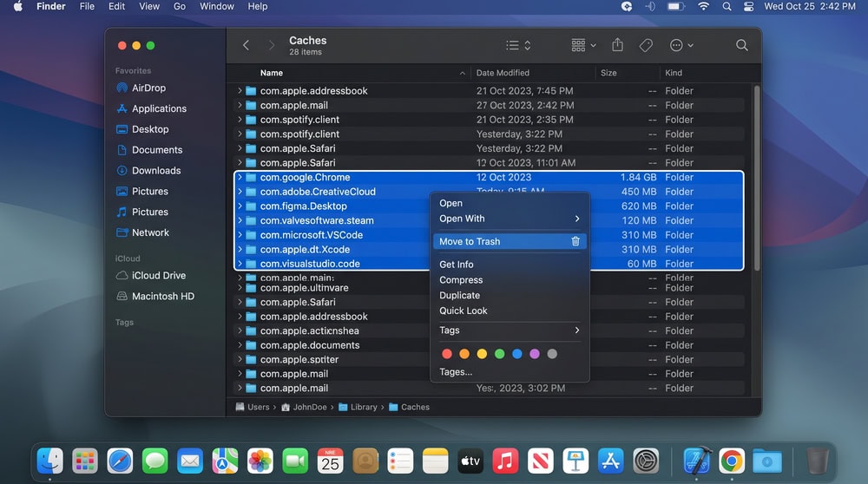This screenshot has width=868, height=484.
Task: Expand Open With submenu
Action: click(x=510, y=219)
